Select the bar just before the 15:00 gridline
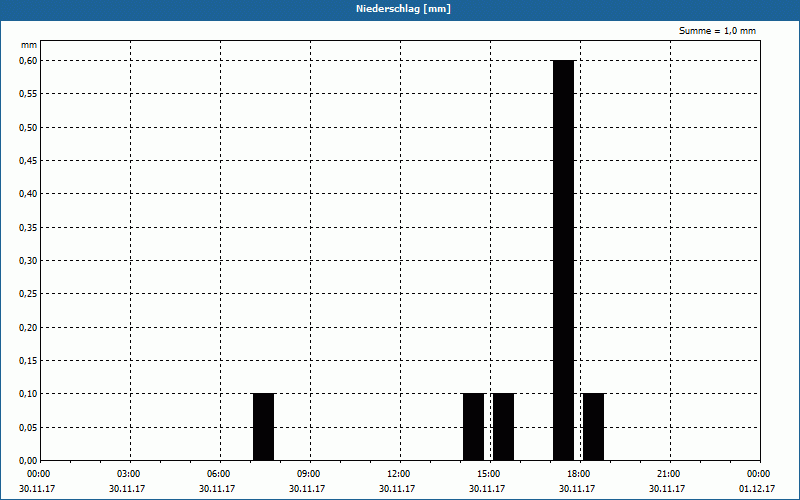Viewport: 800px width, 500px height. [473, 427]
